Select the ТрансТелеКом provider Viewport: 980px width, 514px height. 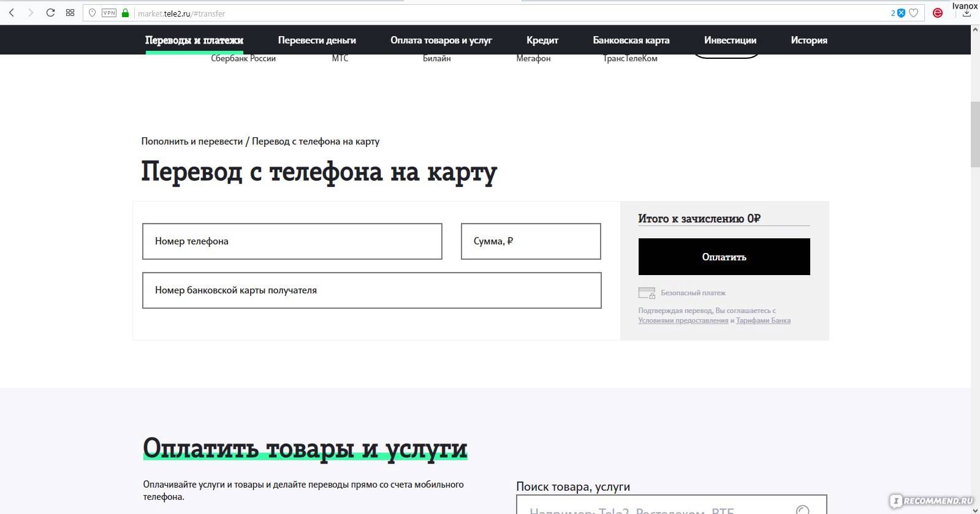[x=630, y=59]
